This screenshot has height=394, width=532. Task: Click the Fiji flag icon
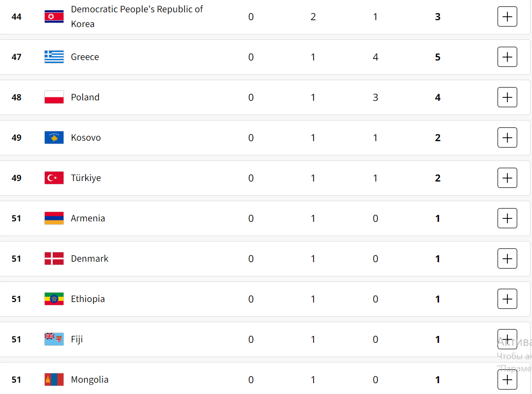pos(54,339)
